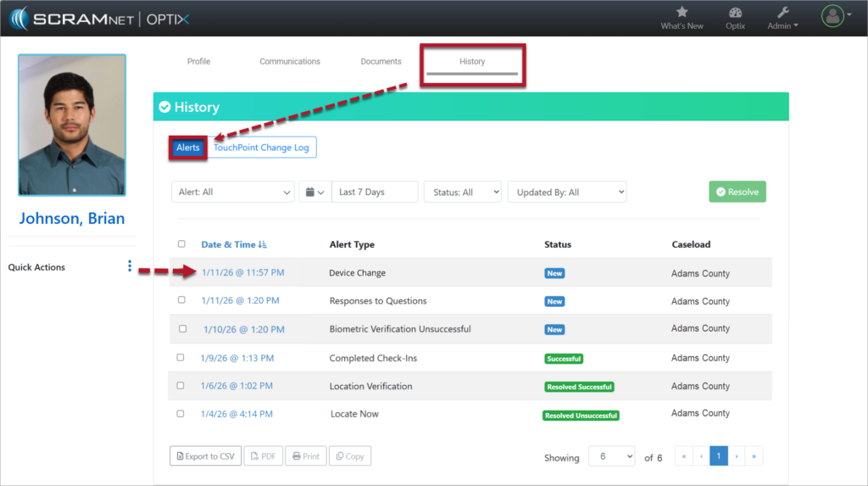
Task: Open Quick Actions three-dot menu
Action: click(130, 266)
